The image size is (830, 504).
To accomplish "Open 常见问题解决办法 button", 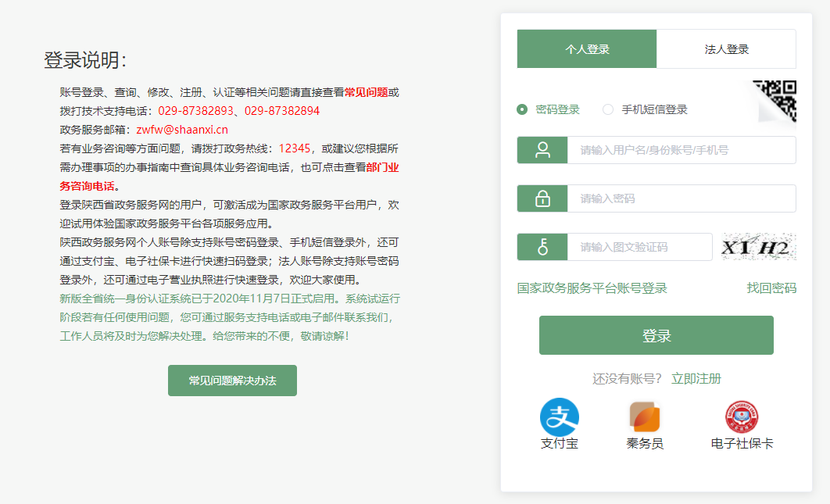I will coord(232,381).
